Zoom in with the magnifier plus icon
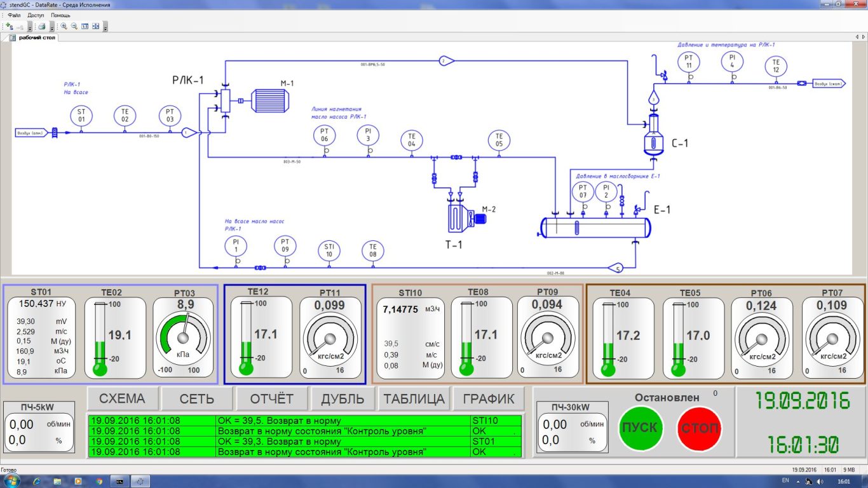The width and height of the screenshot is (868, 488). coord(64,26)
